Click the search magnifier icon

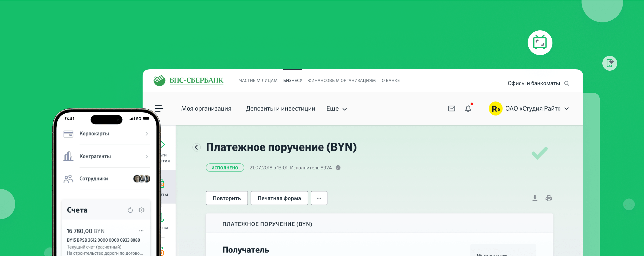click(566, 83)
